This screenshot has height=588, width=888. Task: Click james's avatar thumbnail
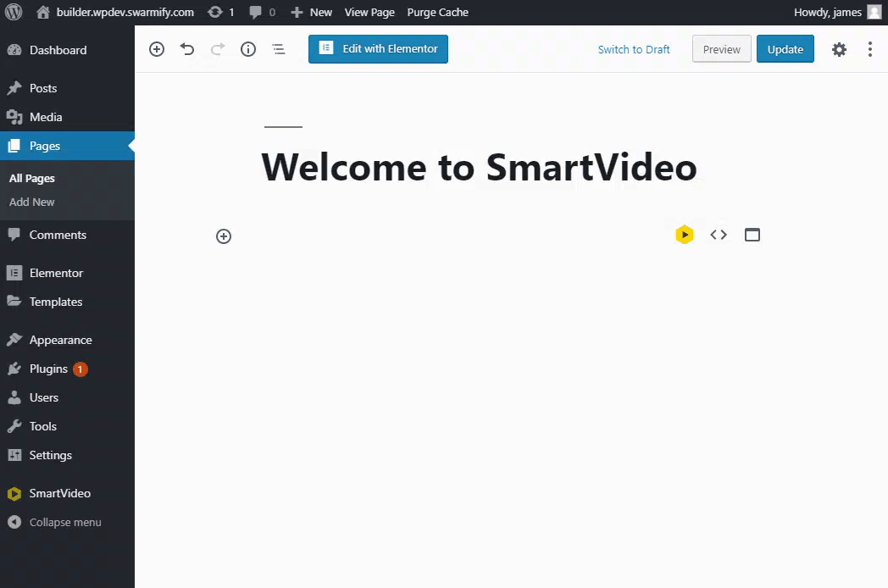pos(874,12)
